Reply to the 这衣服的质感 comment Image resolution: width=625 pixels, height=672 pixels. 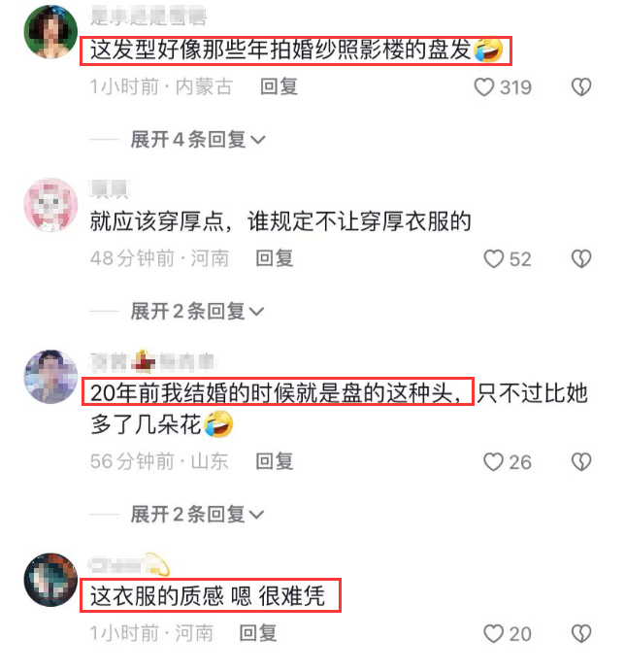(x=258, y=633)
